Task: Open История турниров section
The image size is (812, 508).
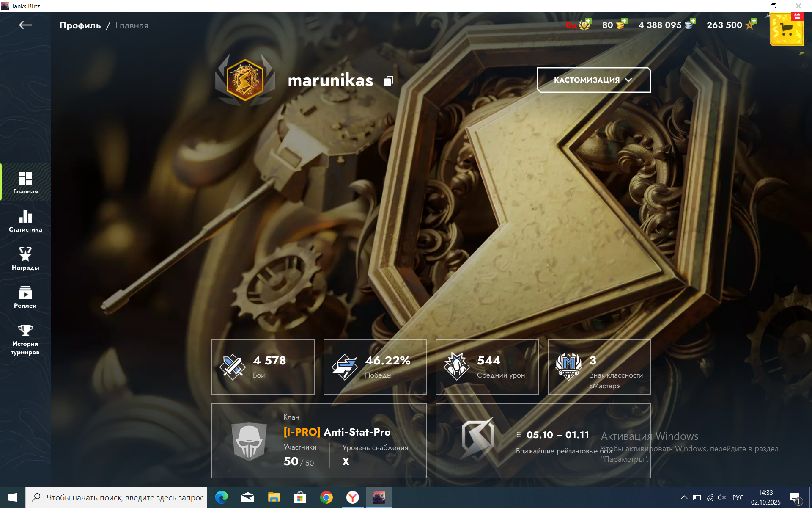Action: point(25,340)
